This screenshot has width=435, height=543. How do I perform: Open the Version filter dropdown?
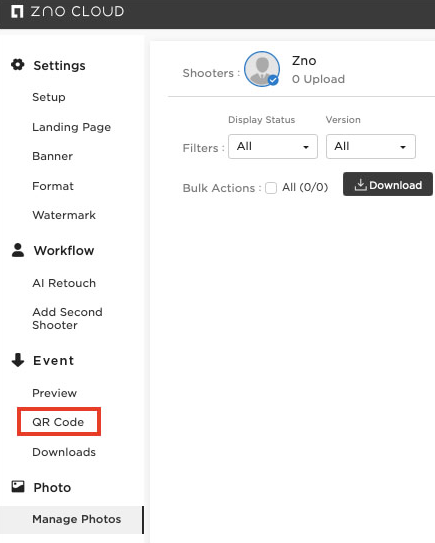(371, 146)
